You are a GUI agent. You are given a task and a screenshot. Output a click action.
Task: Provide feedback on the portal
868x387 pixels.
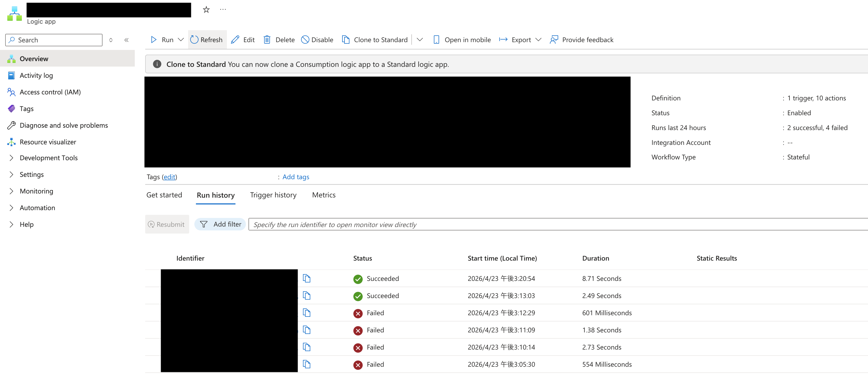point(582,40)
